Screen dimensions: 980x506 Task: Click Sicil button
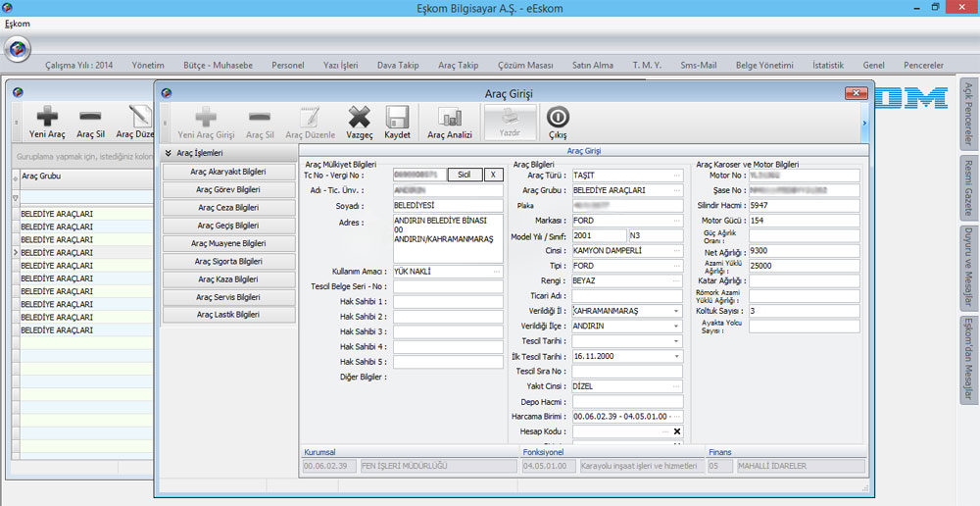[x=465, y=176]
